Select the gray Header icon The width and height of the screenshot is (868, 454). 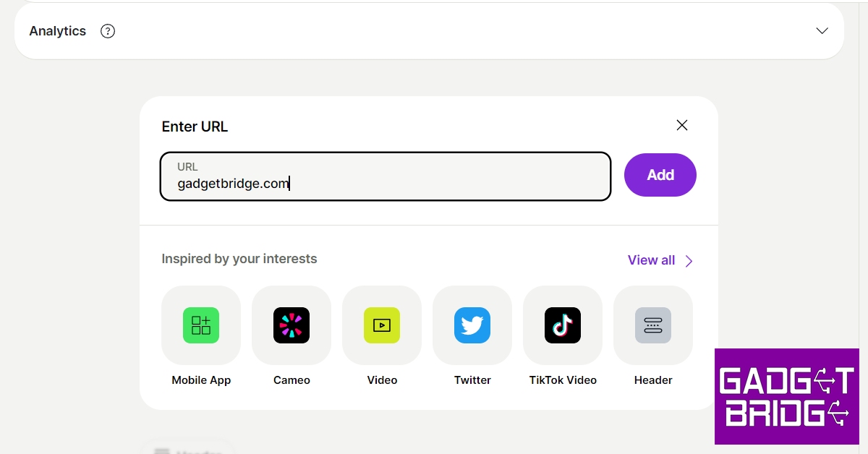(x=653, y=325)
